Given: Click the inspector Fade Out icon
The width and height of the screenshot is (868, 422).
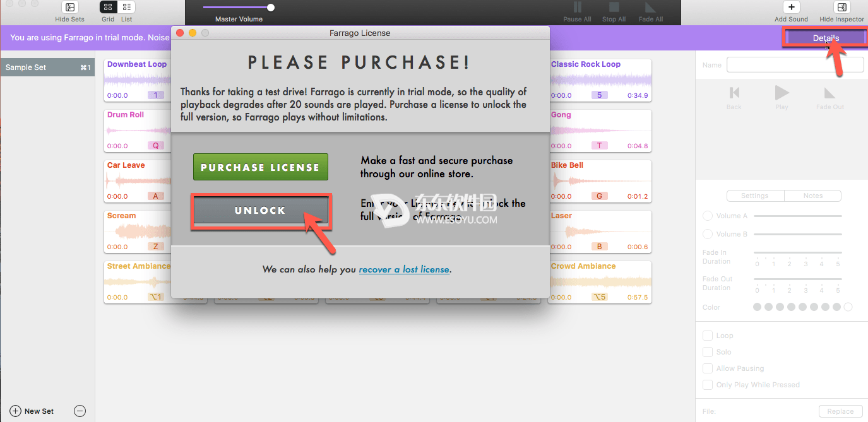Looking at the screenshot, I should [829, 93].
